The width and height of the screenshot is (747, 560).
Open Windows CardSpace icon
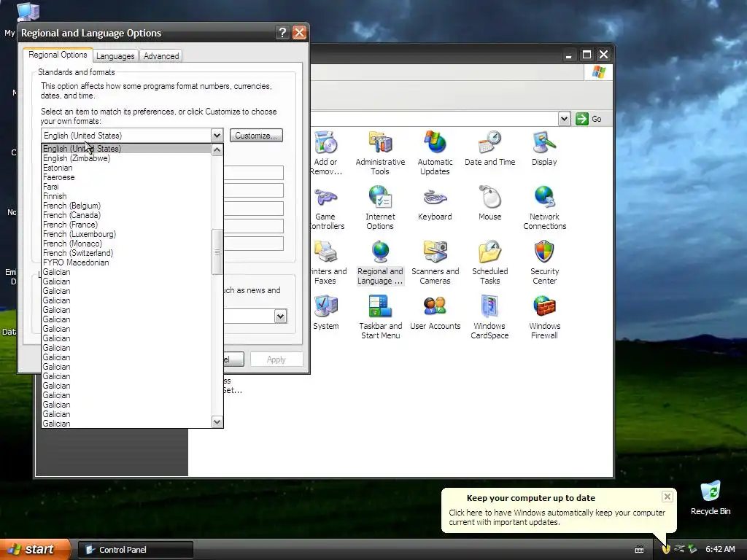point(489,317)
